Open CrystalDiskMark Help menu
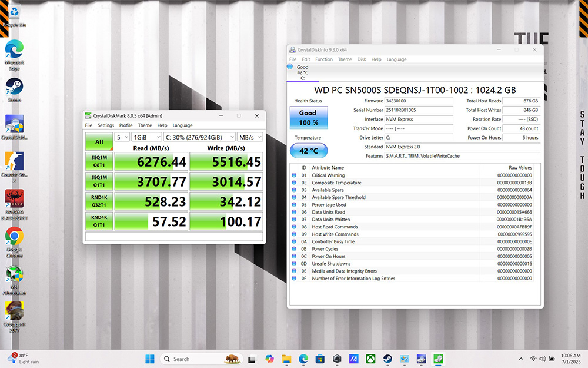Viewport: 588px width, 368px height. [162, 125]
